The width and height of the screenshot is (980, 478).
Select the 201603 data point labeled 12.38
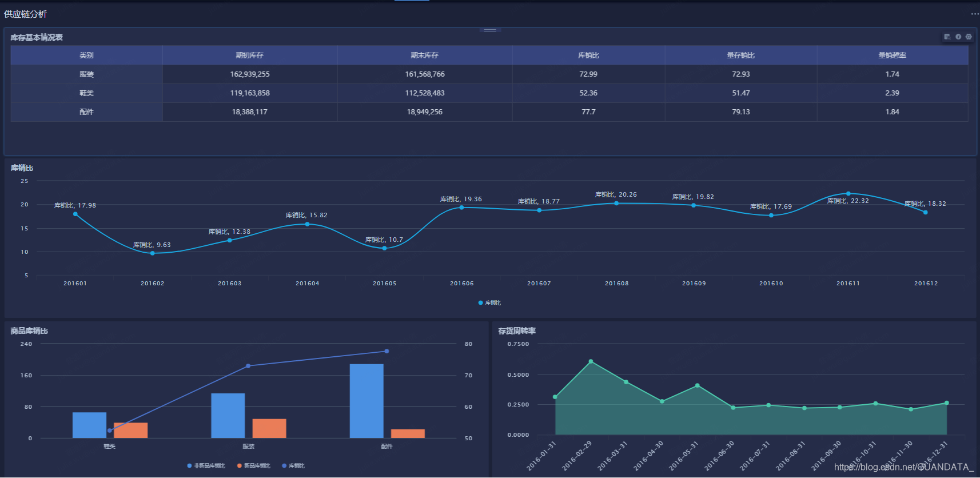pos(230,240)
